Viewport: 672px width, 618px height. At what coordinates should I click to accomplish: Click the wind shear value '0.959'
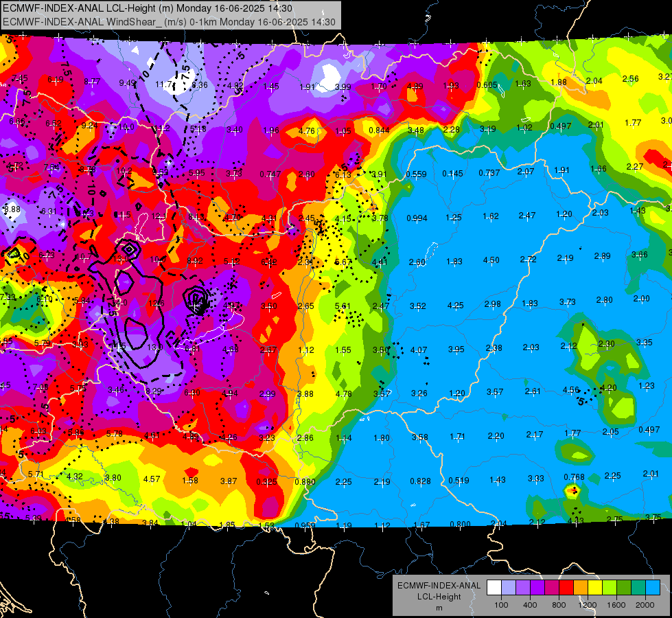click(x=305, y=525)
